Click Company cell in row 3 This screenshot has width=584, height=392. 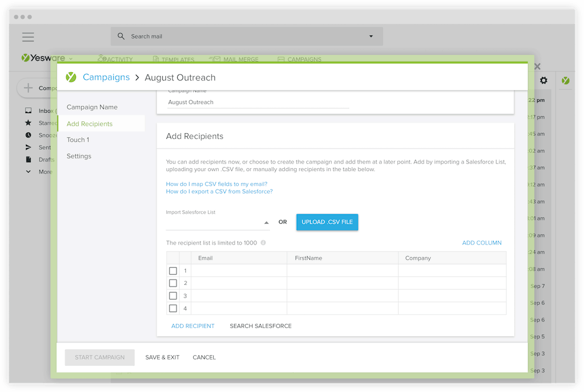pyautogui.click(x=452, y=295)
